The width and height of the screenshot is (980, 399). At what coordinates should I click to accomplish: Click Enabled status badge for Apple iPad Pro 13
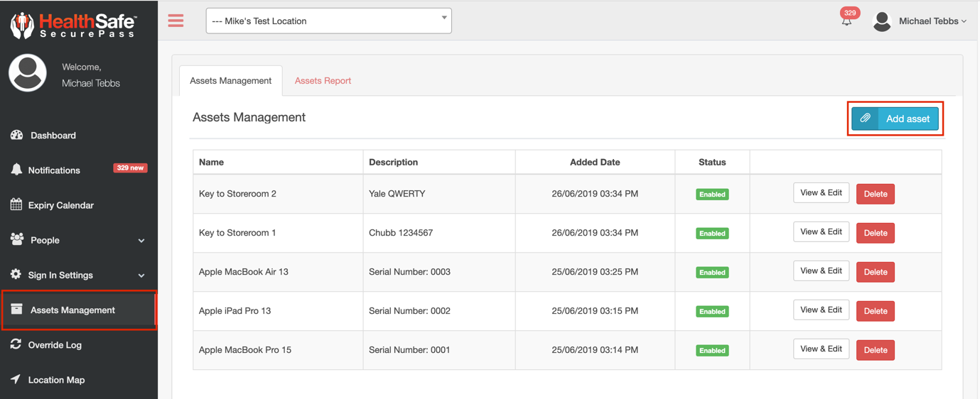712,311
